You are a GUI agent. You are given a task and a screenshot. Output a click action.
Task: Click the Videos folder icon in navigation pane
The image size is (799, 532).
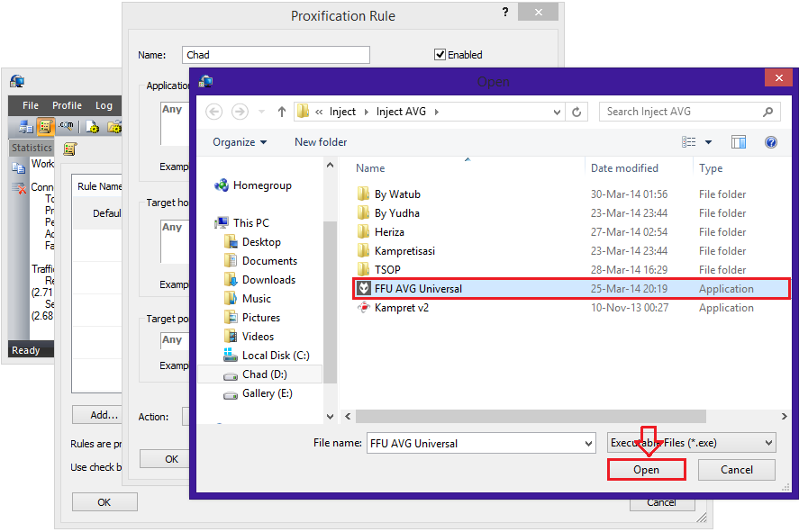pyautogui.click(x=231, y=336)
